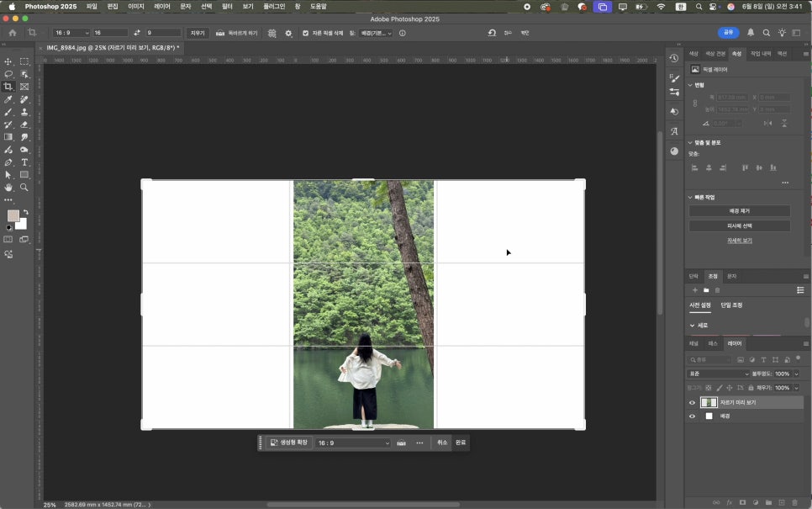Select the Eyedropper tool
812x509 pixels.
(8, 99)
